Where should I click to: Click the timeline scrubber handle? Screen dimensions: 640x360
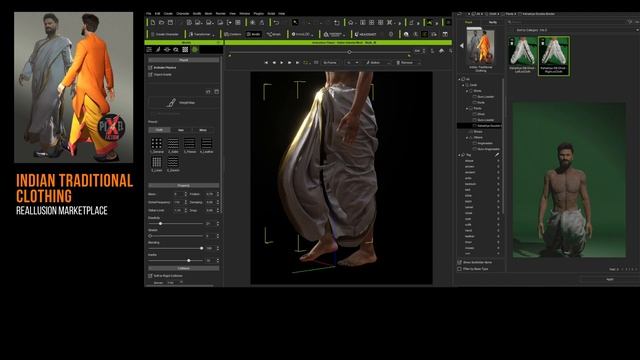pyautogui.click(x=349, y=52)
